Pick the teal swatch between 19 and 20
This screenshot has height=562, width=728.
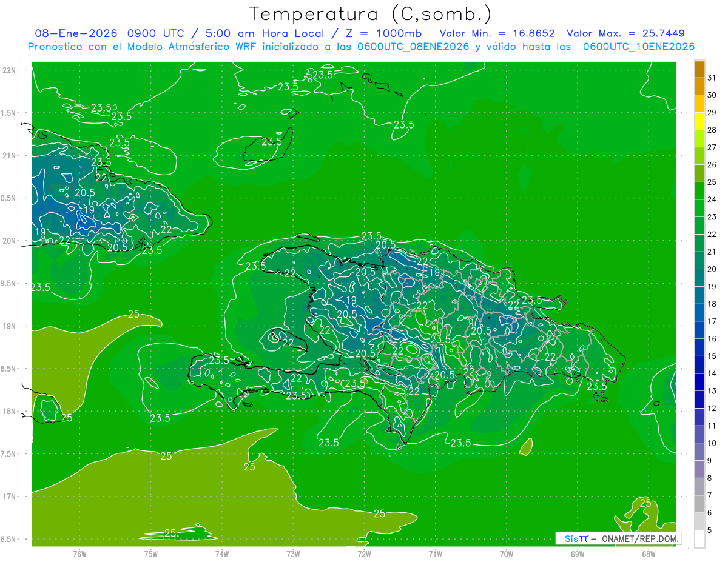[699, 278]
